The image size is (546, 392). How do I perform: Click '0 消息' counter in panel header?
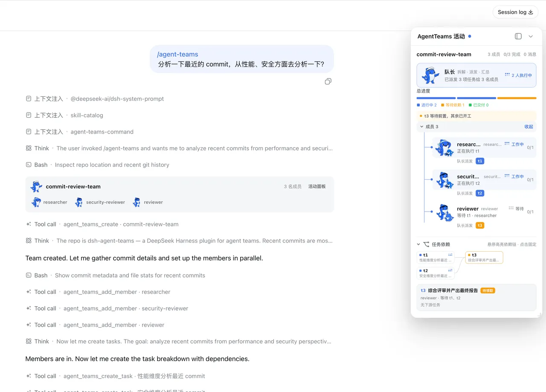point(530,54)
